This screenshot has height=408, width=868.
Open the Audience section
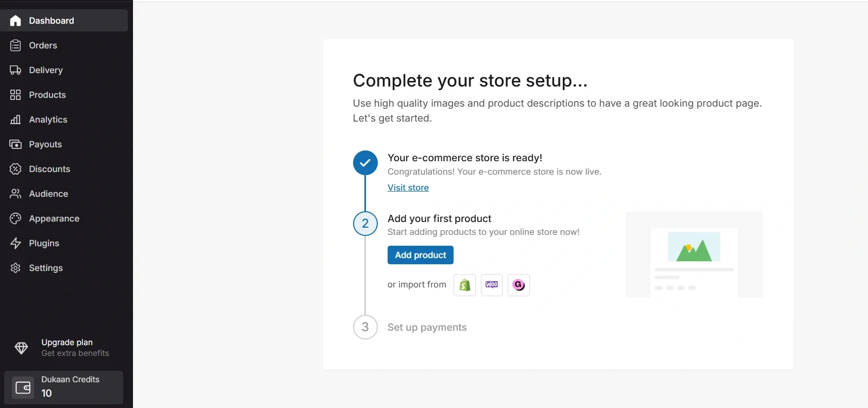(48, 194)
